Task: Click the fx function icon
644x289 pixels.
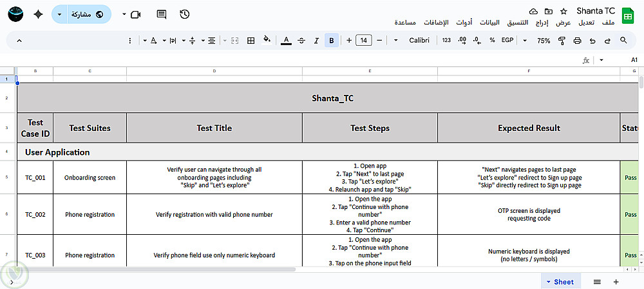Action: click(586, 60)
